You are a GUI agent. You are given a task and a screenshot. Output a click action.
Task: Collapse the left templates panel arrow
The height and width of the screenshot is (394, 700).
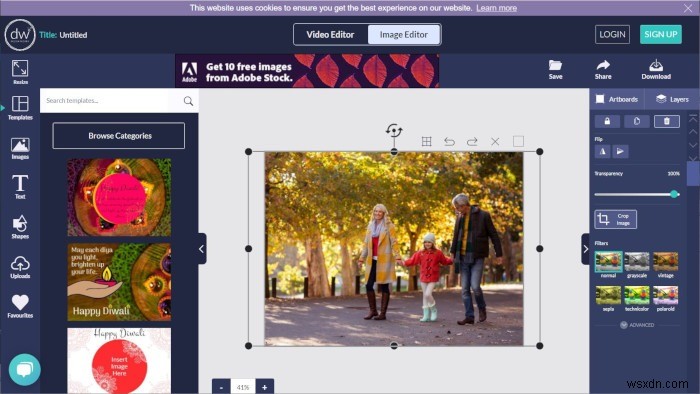202,249
